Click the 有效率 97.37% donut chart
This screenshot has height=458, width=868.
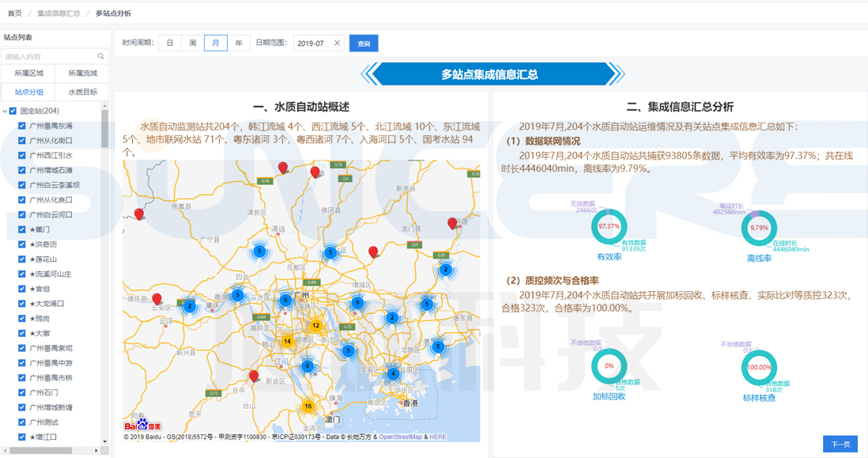tap(609, 227)
